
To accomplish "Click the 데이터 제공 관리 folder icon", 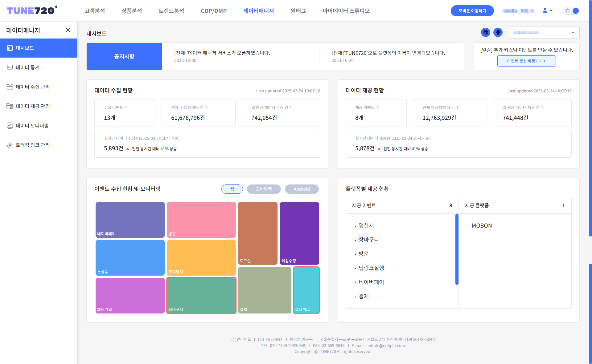I will pyautogui.click(x=10, y=106).
